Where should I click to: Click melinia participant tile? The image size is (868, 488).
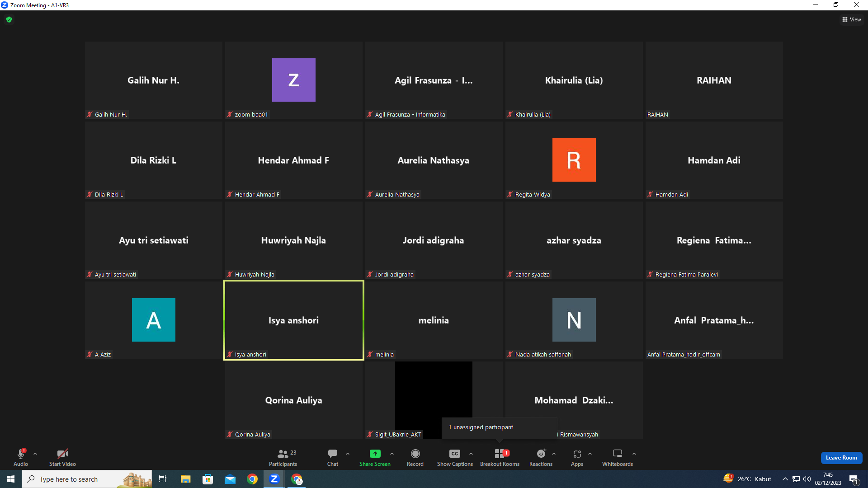pos(434,320)
